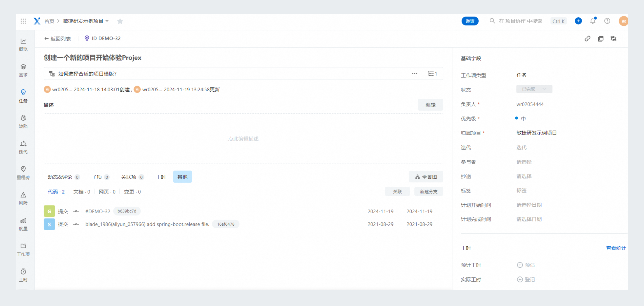Image resolution: width=644 pixels, height=306 pixels.
Task: Open 缺陷 in sidebar
Action: [x=23, y=122]
